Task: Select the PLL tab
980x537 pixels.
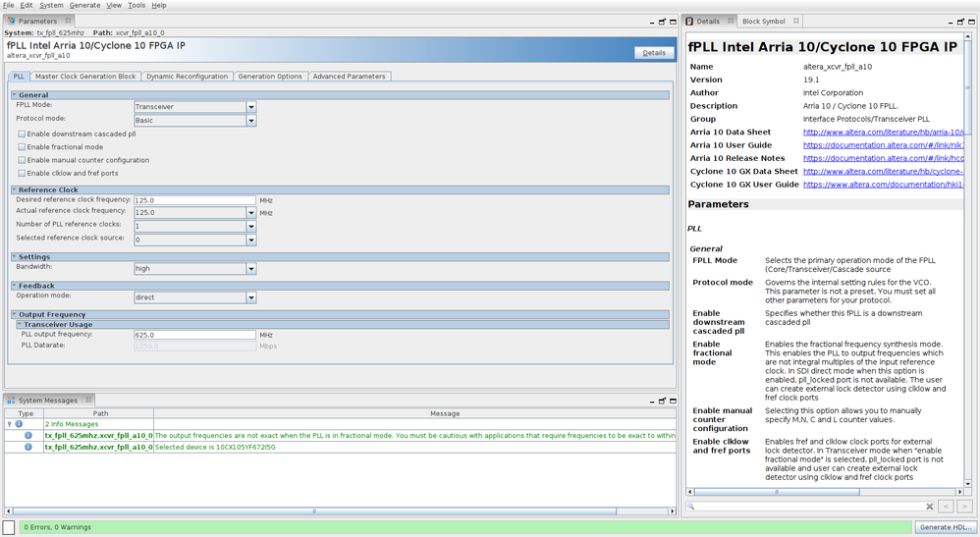Action: [19, 77]
